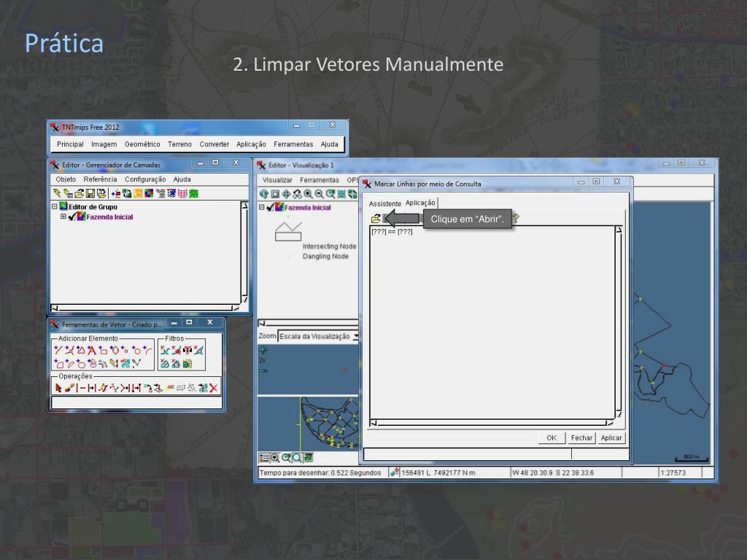Open the Converter menu in TNTmips

[214, 144]
